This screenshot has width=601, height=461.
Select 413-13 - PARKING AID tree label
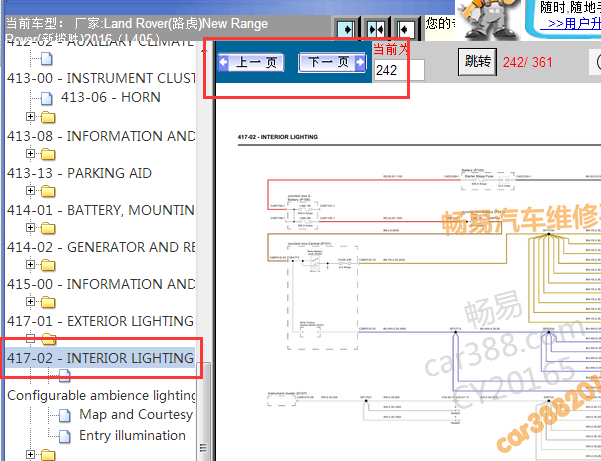point(79,173)
